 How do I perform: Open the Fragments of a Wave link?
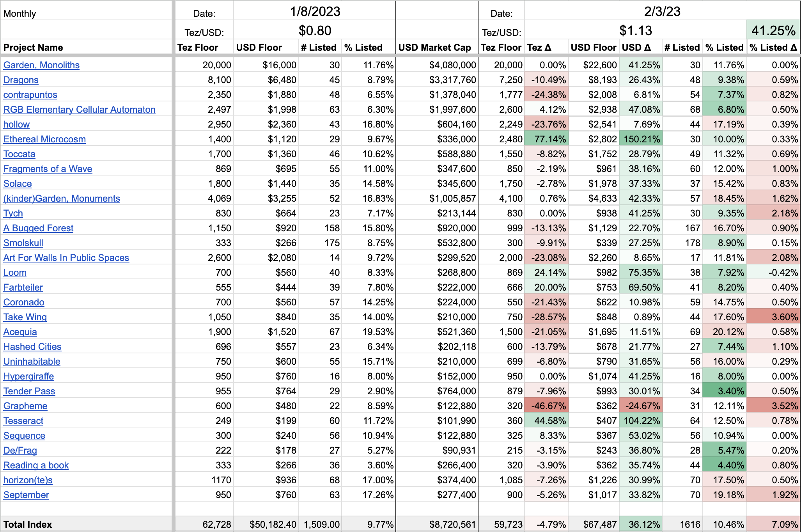tap(48, 169)
